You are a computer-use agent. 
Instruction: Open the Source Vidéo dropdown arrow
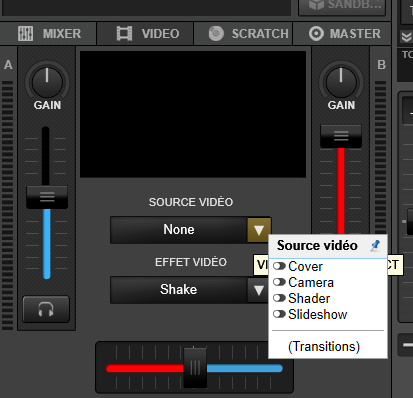(259, 230)
